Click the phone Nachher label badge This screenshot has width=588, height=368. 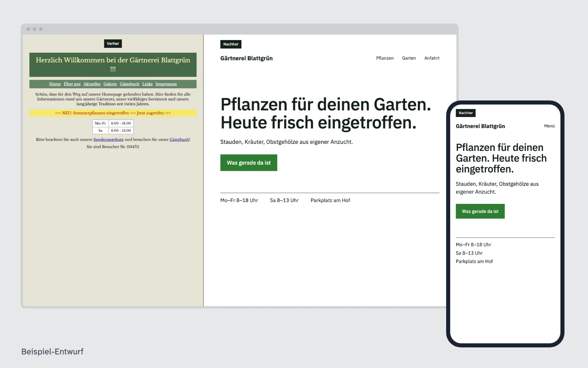point(466,113)
